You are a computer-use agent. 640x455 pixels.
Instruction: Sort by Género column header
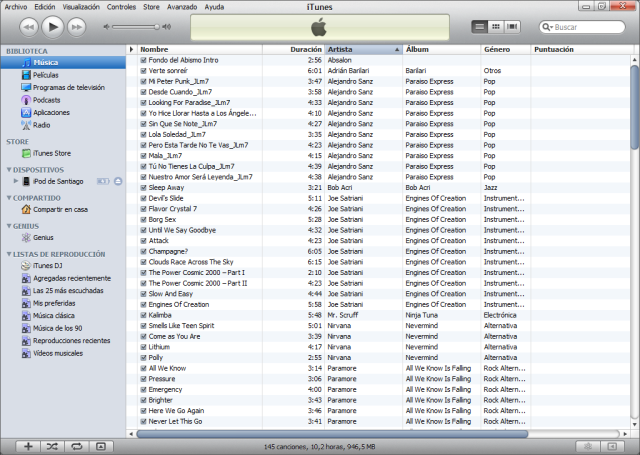click(x=506, y=49)
